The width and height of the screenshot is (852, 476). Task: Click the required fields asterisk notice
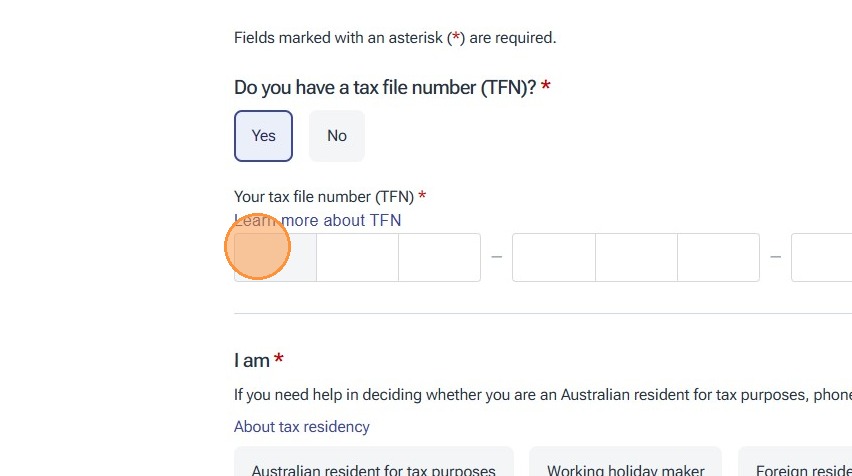point(394,38)
